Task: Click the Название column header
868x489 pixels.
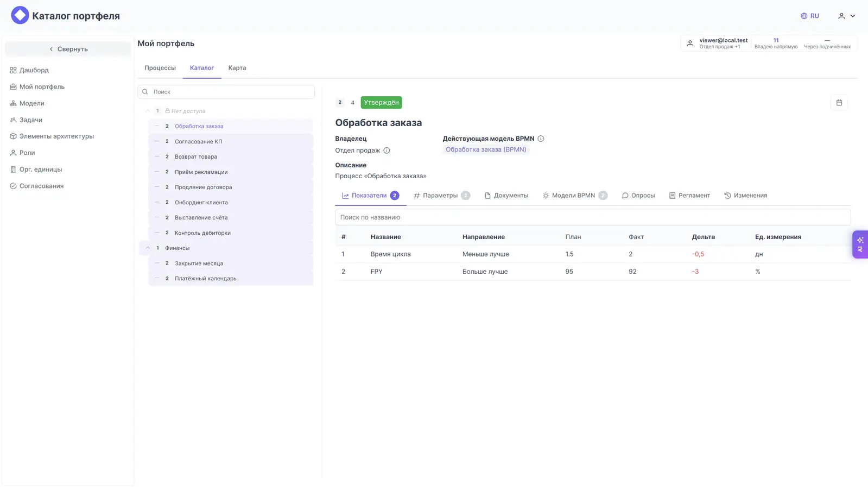Action: coord(386,237)
